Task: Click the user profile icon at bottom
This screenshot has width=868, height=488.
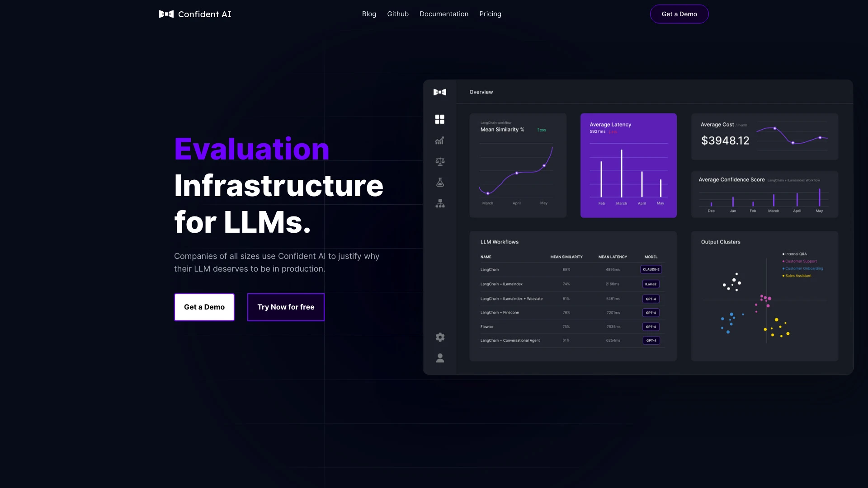Action: [x=440, y=358]
